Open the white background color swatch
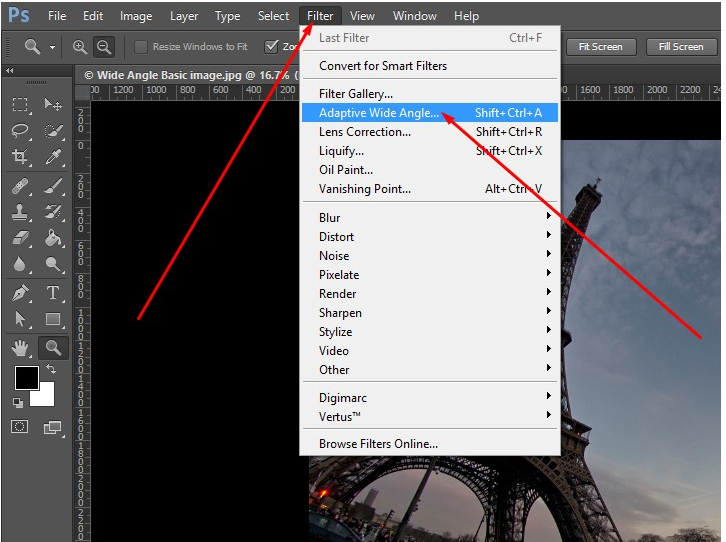Image resolution: width=726 pixels, height=542 pixels. pos(44,396)
